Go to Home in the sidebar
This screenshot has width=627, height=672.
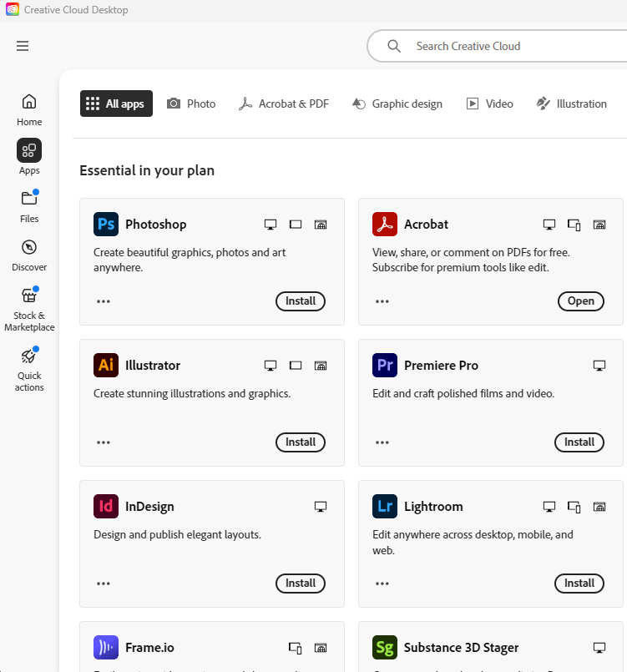(29, 109)
